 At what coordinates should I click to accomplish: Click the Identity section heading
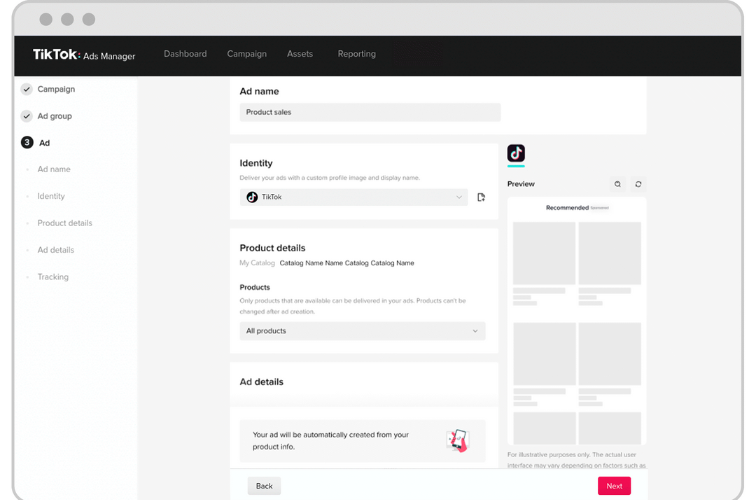point(256,163)
